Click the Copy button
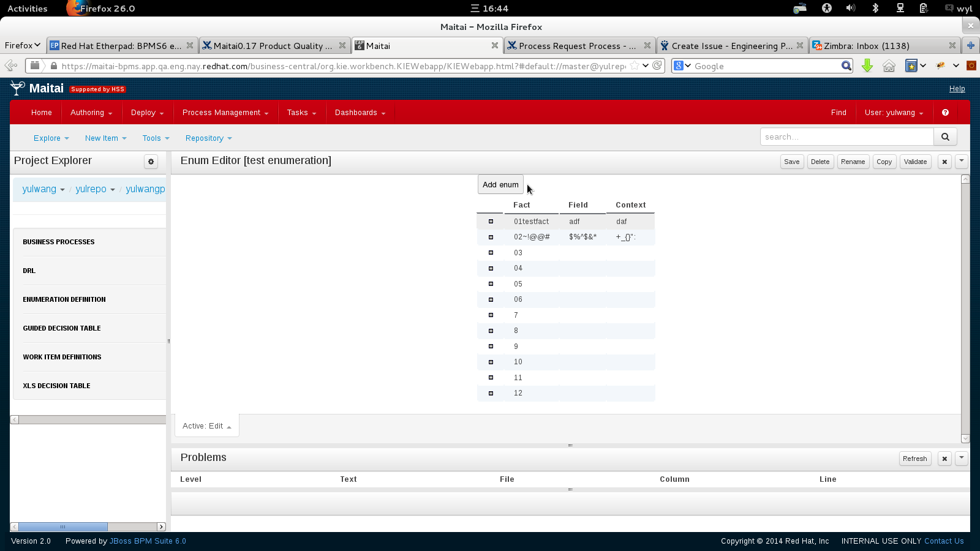The width and height of the screenshot is (980, 551). [884, 162]
